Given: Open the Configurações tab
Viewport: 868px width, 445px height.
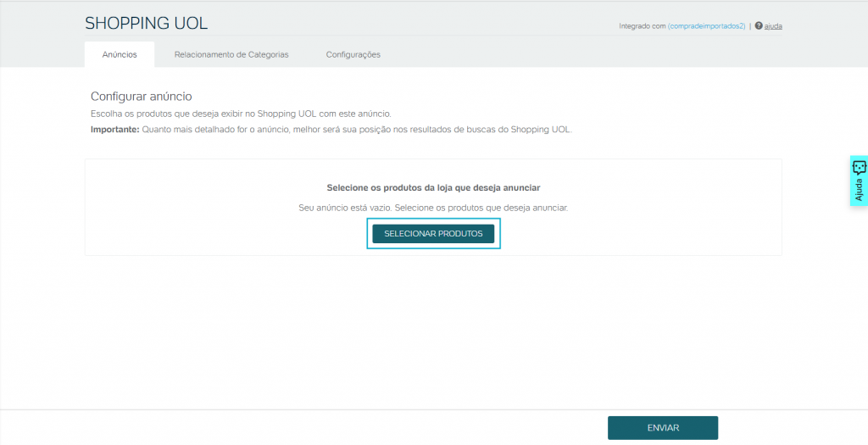Looking at the screenshot, I should pyautogui.click(x=353, y=55).
